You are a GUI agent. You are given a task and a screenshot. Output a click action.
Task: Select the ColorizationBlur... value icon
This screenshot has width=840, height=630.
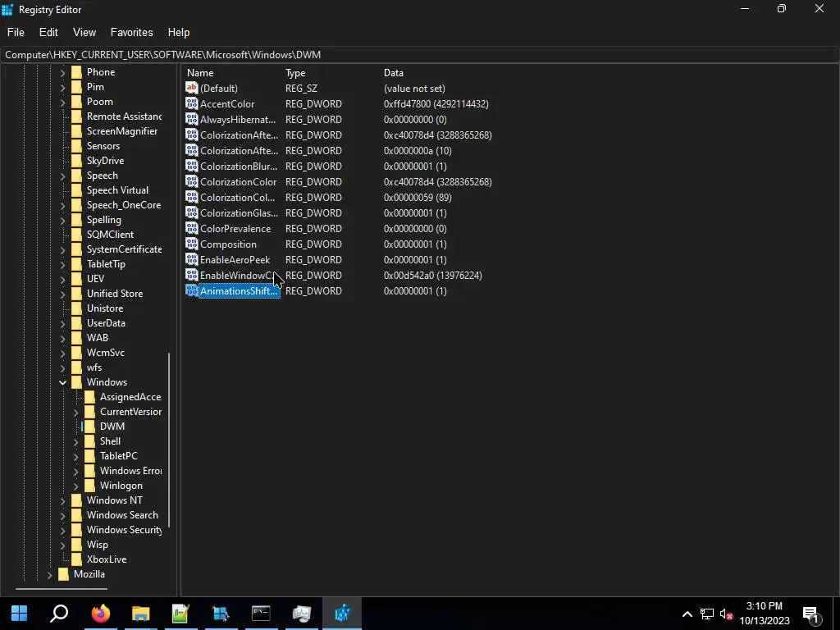pos(191,166)
